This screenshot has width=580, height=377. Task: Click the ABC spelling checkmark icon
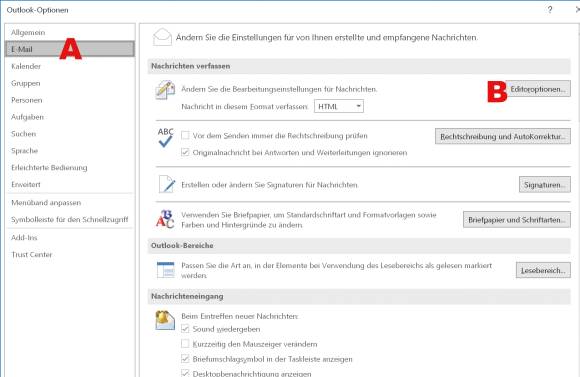click(165, 137)
